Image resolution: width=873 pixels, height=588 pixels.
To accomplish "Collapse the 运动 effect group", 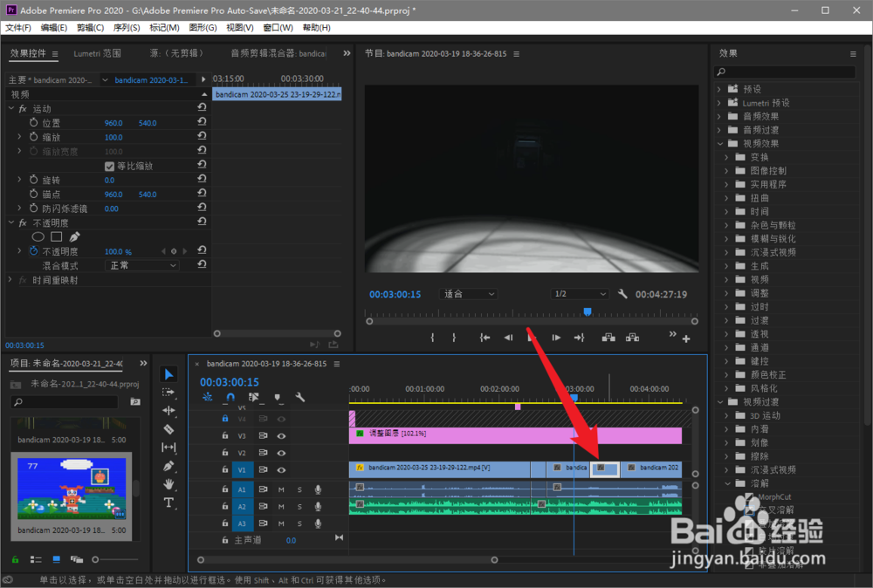I will (x=11, y=108).
